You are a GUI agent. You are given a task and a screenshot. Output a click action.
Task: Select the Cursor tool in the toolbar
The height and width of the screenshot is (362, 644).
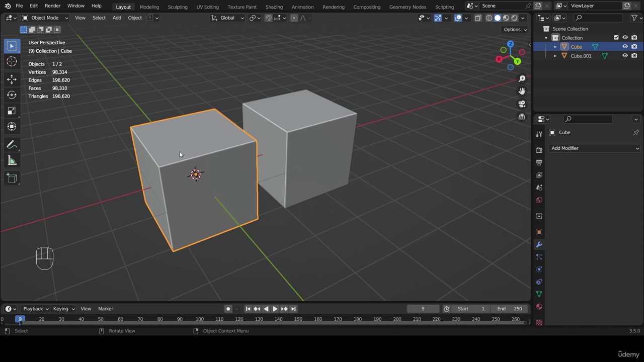pos(12,62)
